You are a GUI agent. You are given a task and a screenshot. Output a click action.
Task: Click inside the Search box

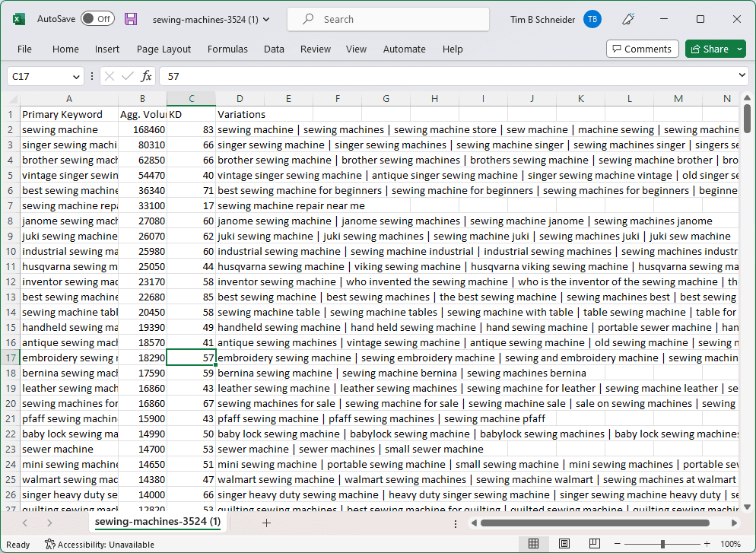click(388, 18)
